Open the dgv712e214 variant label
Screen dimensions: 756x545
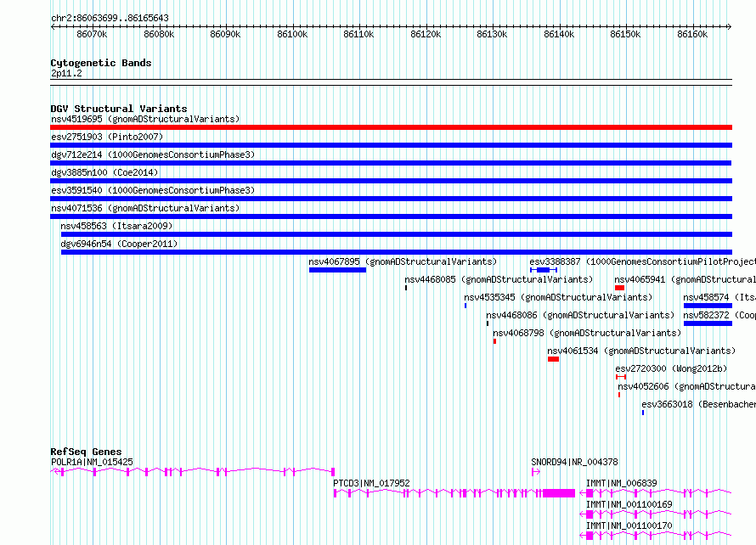(x=153, y=155)
